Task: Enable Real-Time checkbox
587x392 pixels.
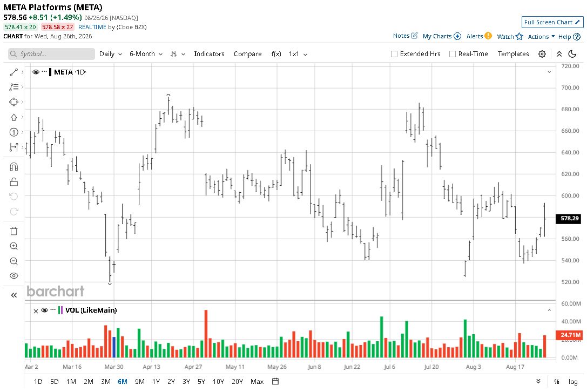Action: tap(452, 54)
